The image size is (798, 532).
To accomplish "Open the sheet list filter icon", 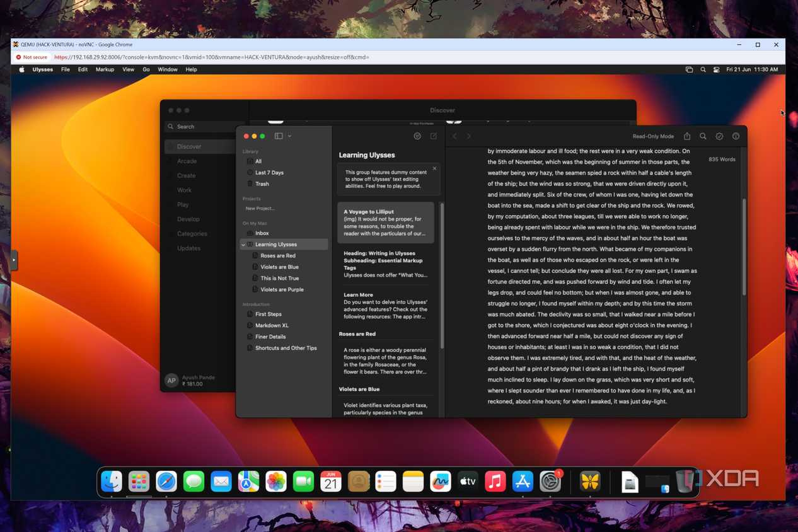I will coord(417,136).
